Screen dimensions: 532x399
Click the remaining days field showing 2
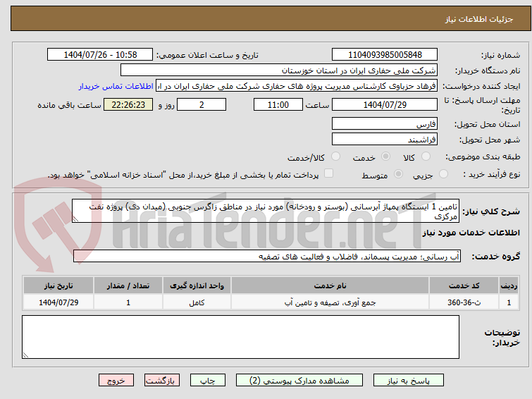tap(202, 104)
